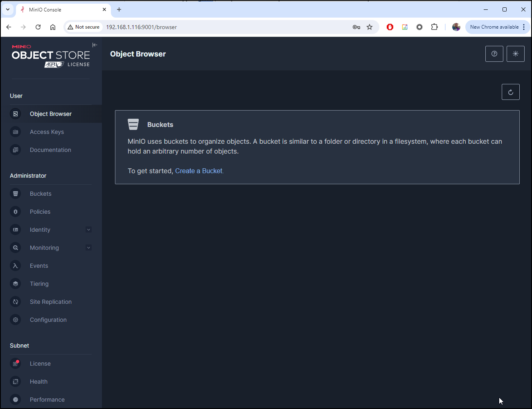
Task: Click the Monitoring magnifier icon
Action: click(x=16, y=248)
